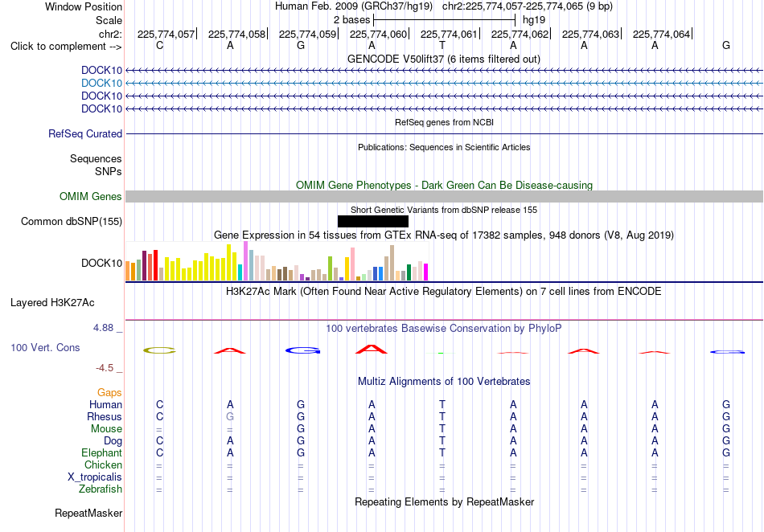Click the H3K27Ac Mark track title
The height and width of the screenshot is (532, 764).
coord(444,292)
